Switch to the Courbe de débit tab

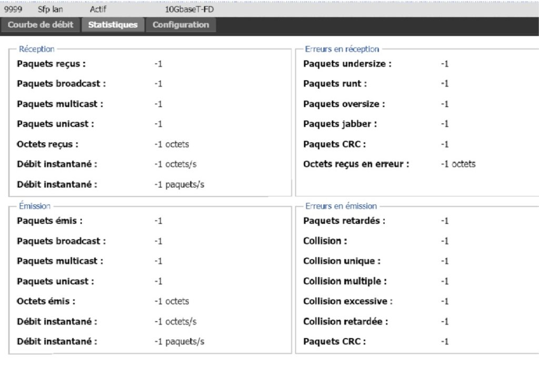click(41, 25)
